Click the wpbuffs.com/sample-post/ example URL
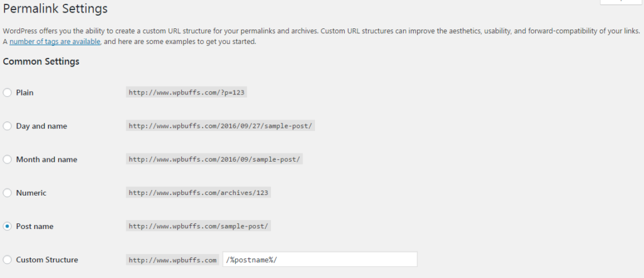The height and width of the screenshot is (278, 644). [199, 226]
